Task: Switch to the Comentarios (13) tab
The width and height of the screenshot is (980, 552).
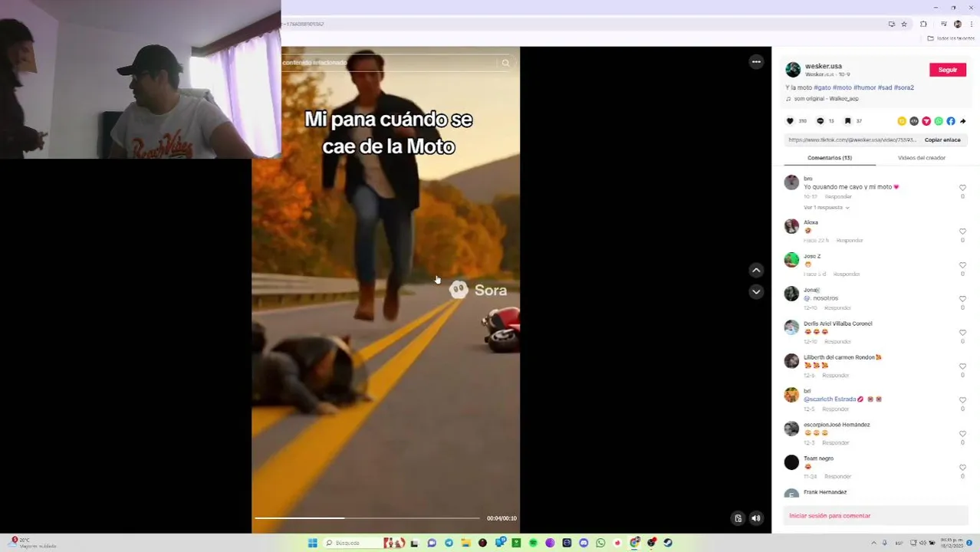Action: click(830, 158)
